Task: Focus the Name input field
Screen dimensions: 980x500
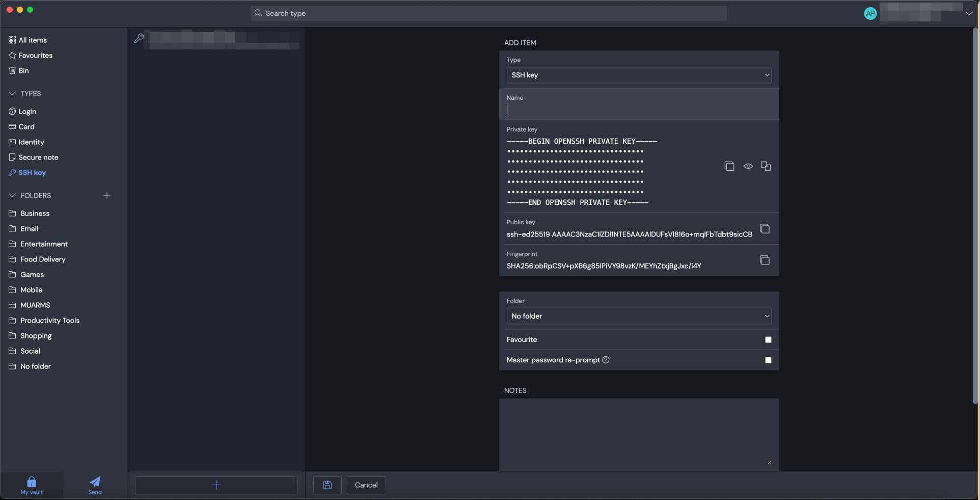Action: point(639,110)
